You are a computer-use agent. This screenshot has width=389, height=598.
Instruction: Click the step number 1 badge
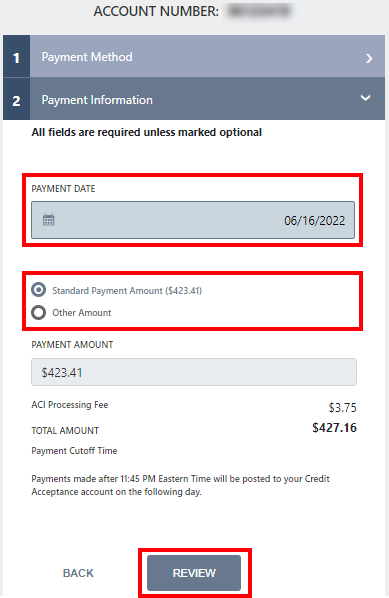click(x=16, y=56)
